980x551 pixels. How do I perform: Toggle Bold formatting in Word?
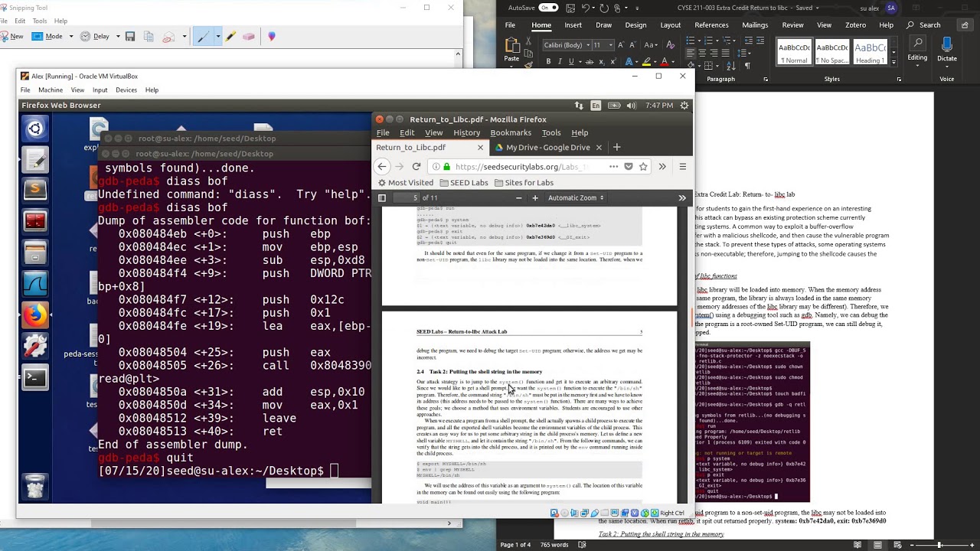pyautogui.click(x=547, y=62)
